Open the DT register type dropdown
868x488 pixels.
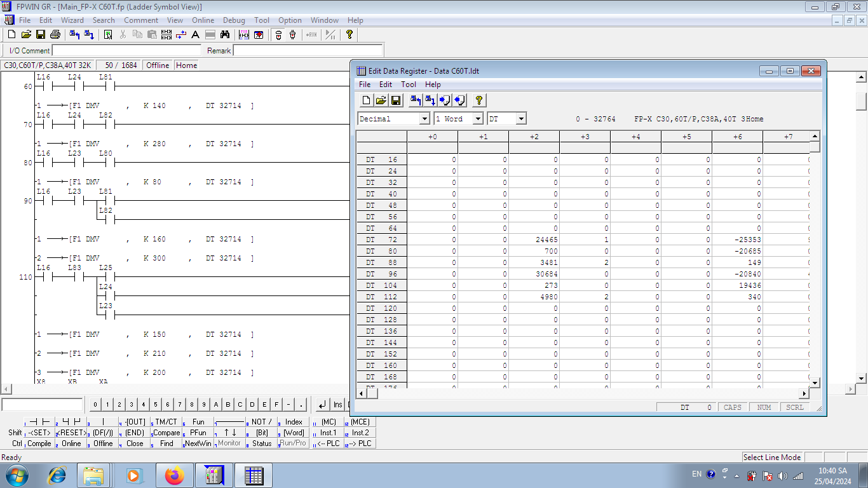pyautogui.click(x=521, y=119)
